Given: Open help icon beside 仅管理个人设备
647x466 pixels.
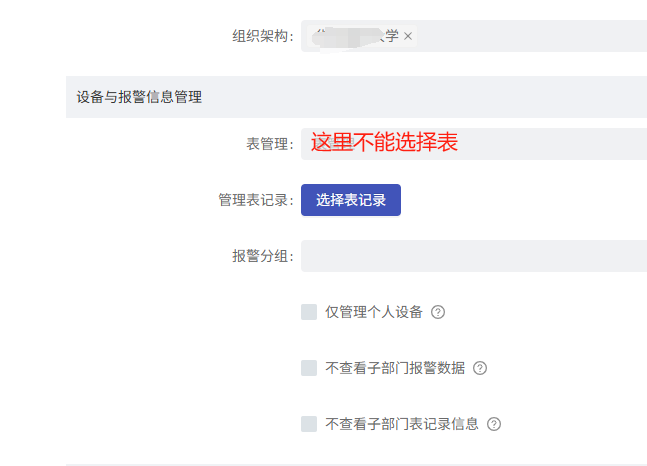Looking at the screenshot, I should tap(438, 312).
